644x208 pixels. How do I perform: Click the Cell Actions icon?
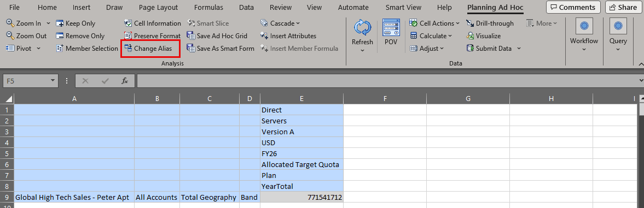[413, 23]
